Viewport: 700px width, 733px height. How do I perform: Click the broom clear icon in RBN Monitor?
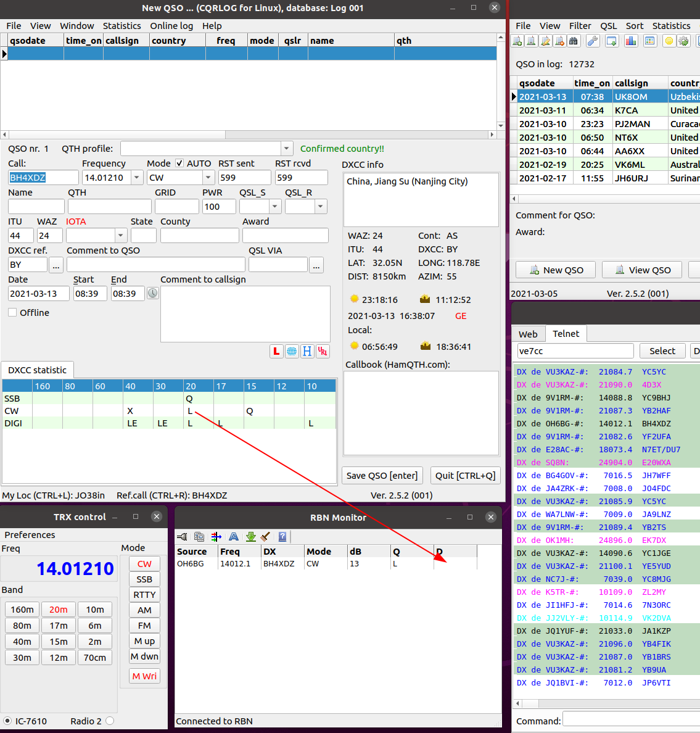click(265, 537)
